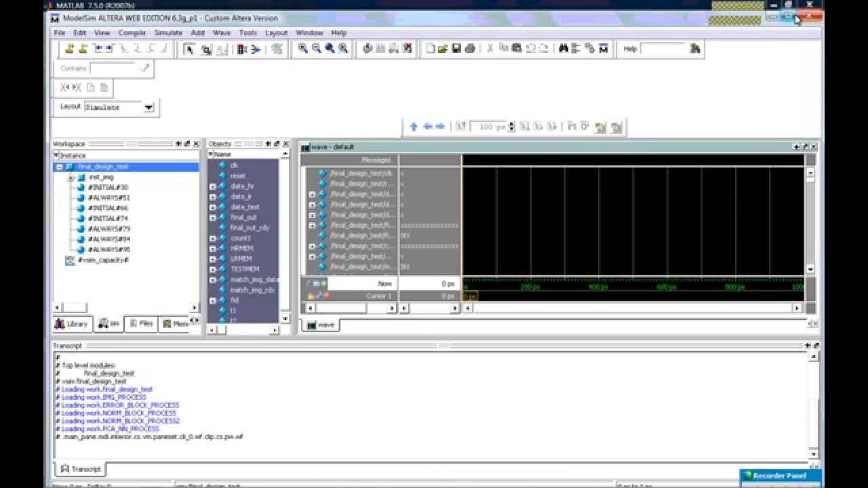This screenshot has height=488, width=868.
Task: Open the Tools menu
Action: [x=248, y=33]
